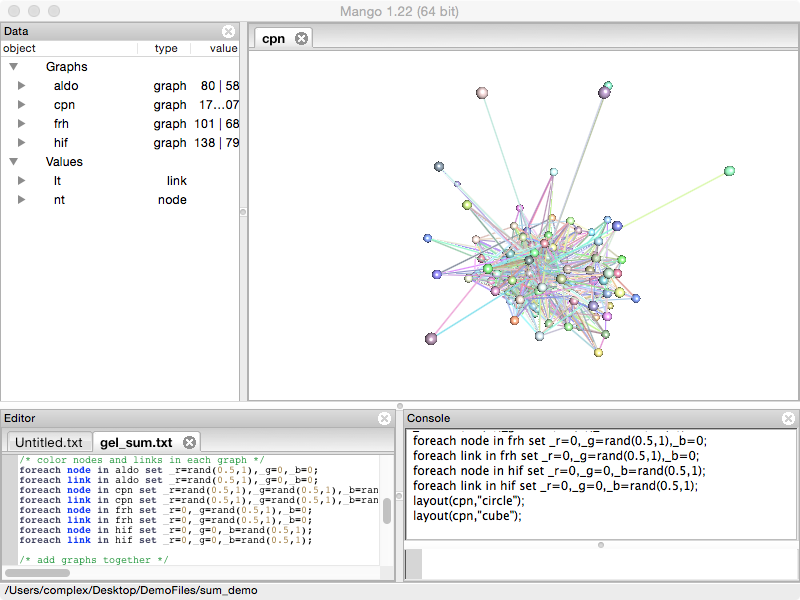Close the gel_sum.txt editor tab
Screen dimensions: 800x600
187,442
